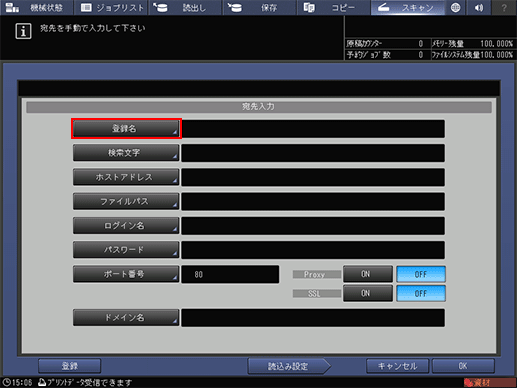Open the 保存 store tab
The width and height of the screenshot is (517, 388).
click(260, 7)
